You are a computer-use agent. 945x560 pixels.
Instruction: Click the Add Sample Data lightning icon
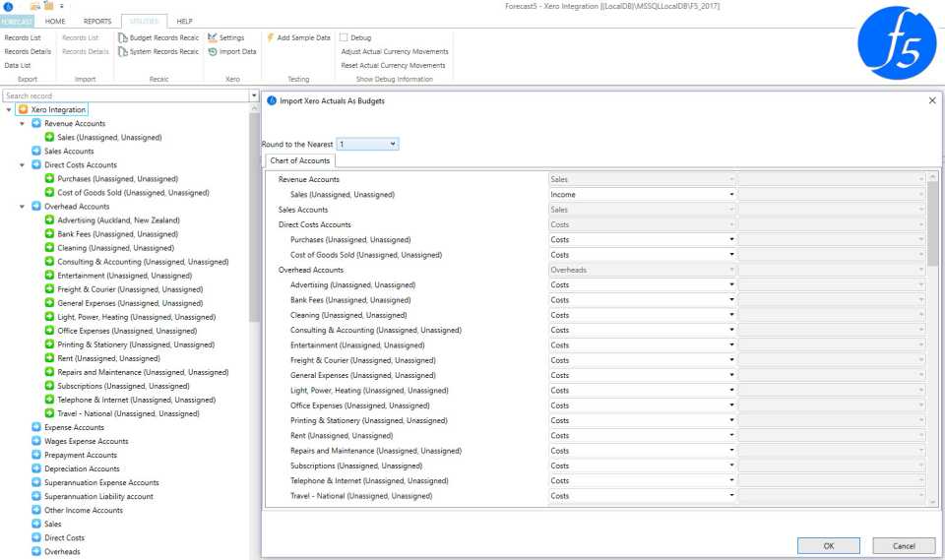click(270, 37)
